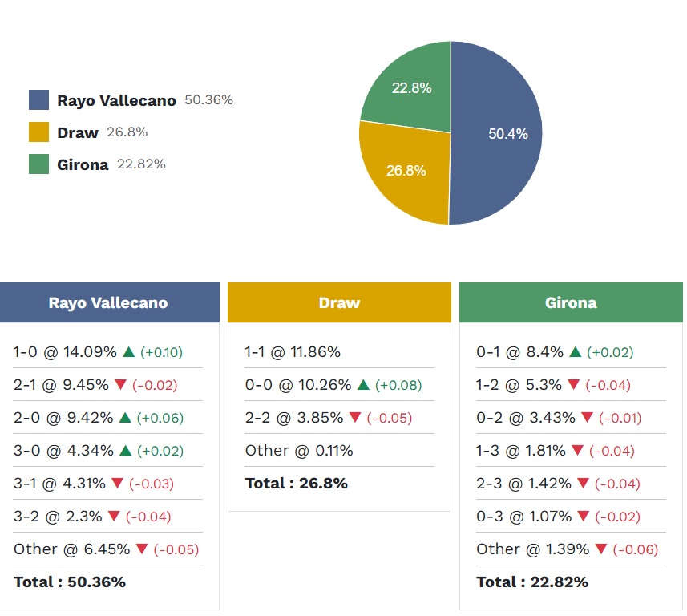The height and width of the screenshot is (616, 687).
Task: Click the blue Rayo Vallecano table header
Action: pos(110,302)
